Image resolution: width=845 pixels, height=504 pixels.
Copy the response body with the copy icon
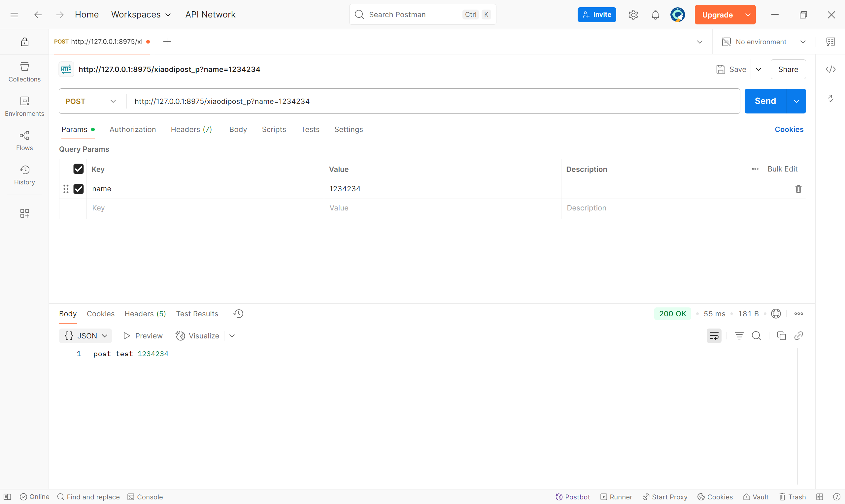point(781,336)
